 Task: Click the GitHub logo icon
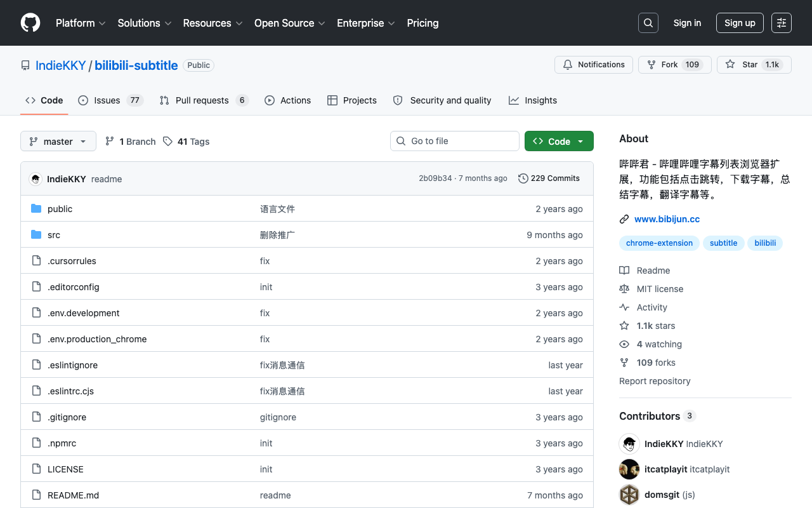30,23
